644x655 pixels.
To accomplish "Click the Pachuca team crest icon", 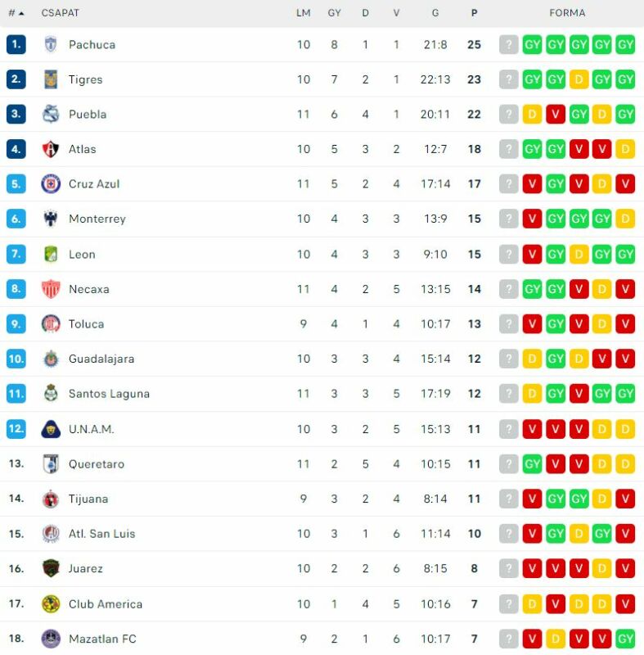I will 51,44.
